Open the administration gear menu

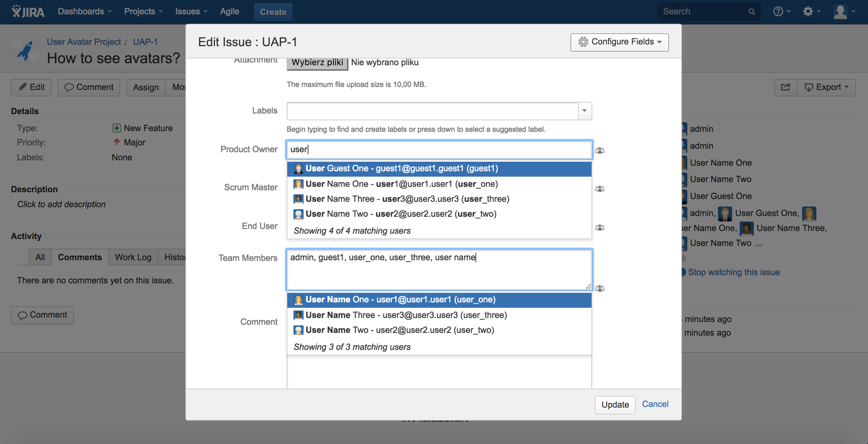click(811, 11)
